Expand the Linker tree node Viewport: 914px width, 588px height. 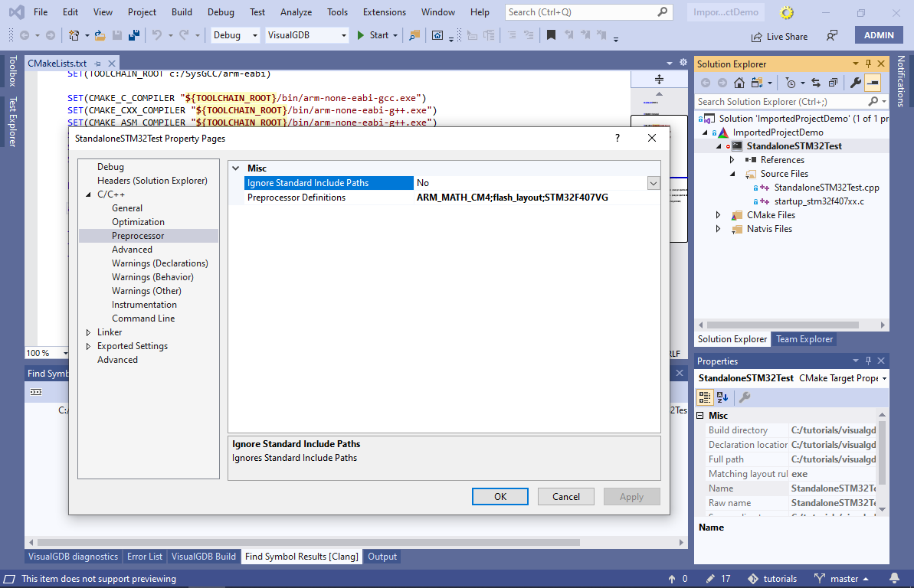point(88,332)
